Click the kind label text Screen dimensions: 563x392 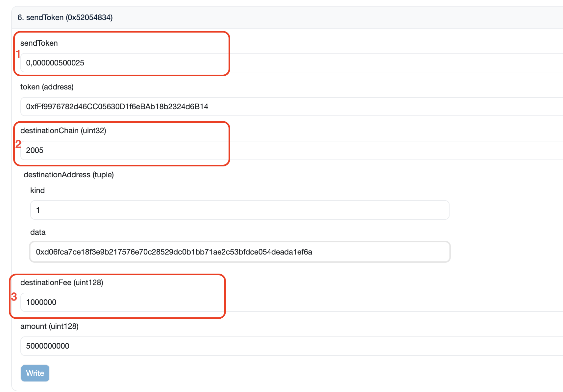tap(37, 190)
